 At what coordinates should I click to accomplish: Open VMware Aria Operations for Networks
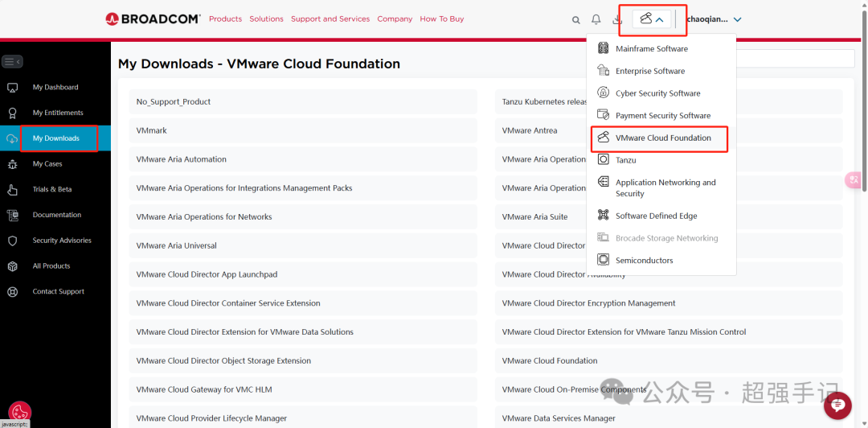pyautogui.click(x=303, y=216)
